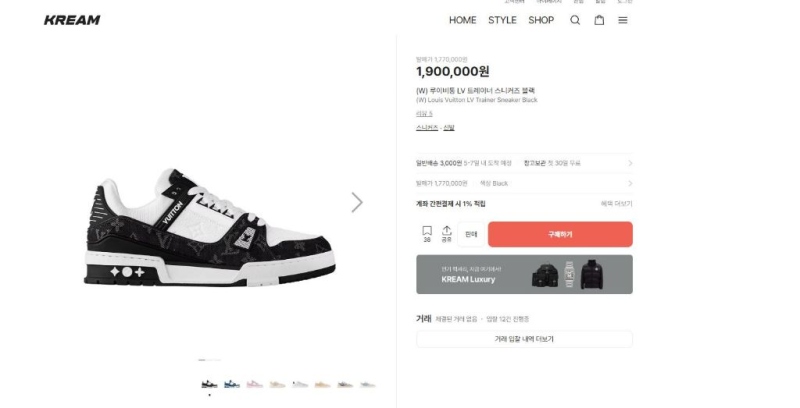
Task: Show the next product image with the arrow
Action: 357,202
